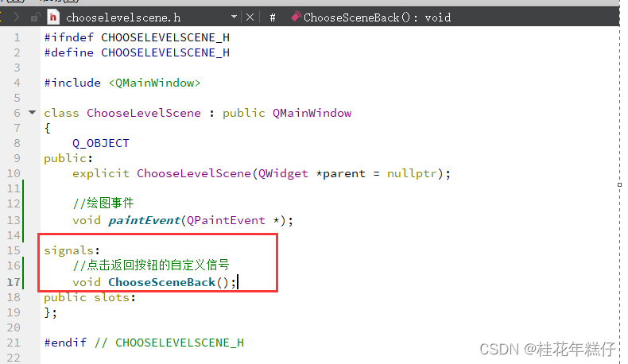The width and height of the screenshot is (628, 364).
Task: Click the Q_OBJECT macro
Action: tap(101, 143)
